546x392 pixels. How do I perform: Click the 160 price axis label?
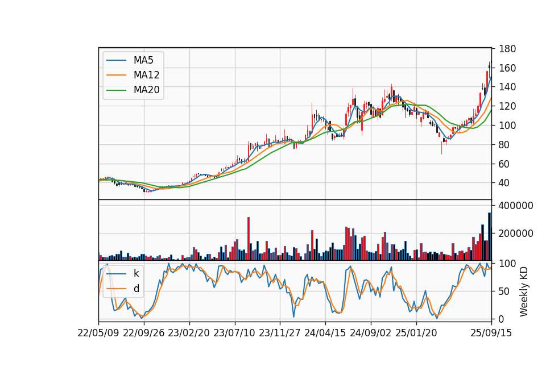click(507, 68)
